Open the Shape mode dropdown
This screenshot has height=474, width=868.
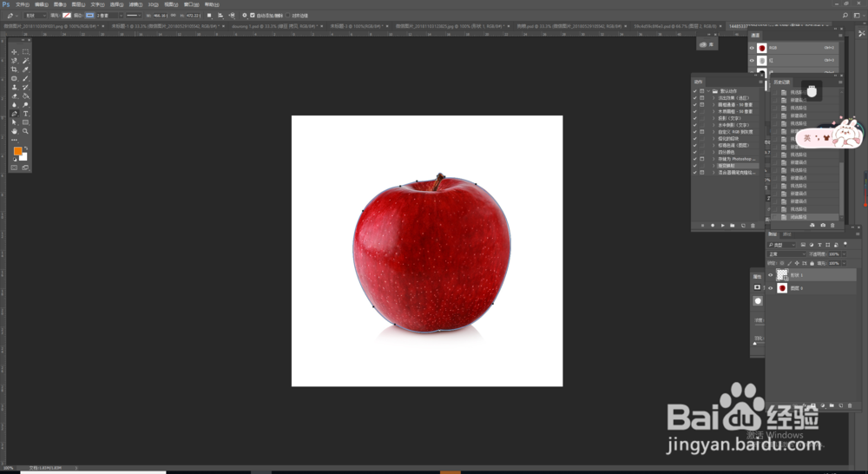pos(36,16)
